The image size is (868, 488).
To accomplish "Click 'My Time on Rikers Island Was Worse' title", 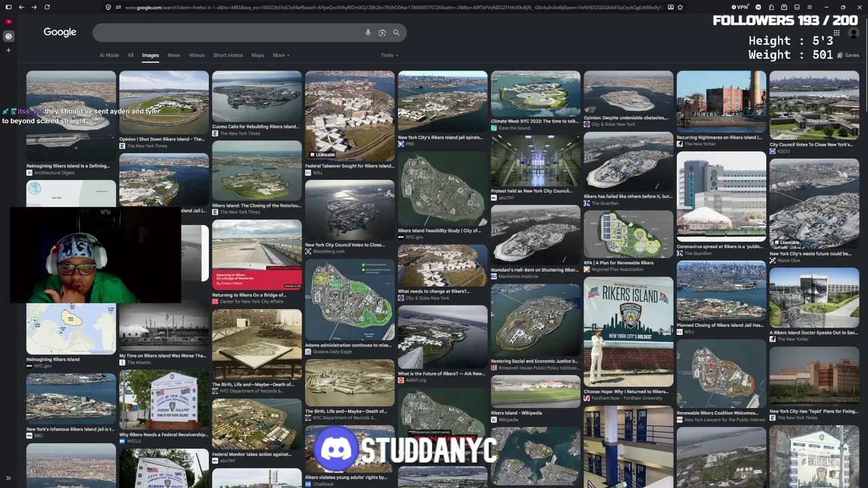I will pyautogui.click(x=163, y=356).
